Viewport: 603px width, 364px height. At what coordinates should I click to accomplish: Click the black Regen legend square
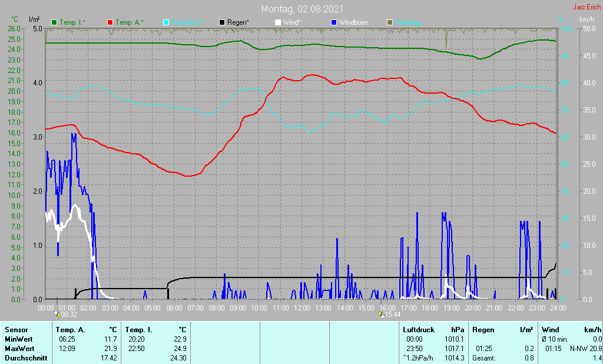222,23
